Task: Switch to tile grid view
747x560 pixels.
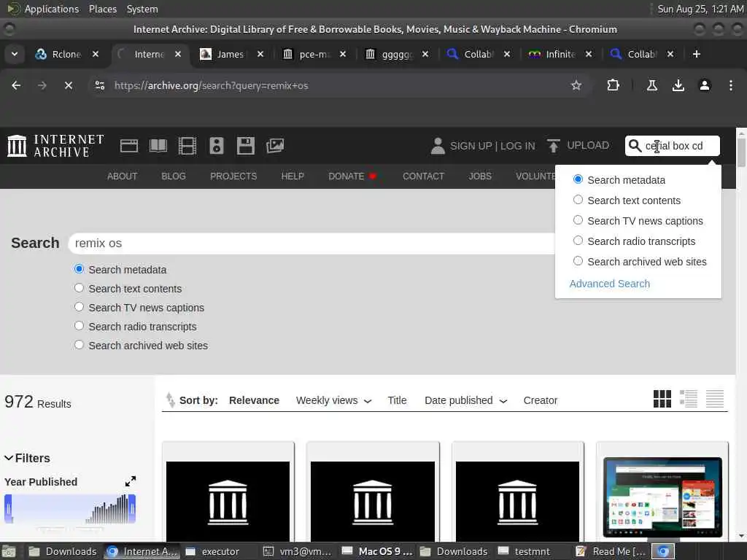Action: (x=662, y=399)
